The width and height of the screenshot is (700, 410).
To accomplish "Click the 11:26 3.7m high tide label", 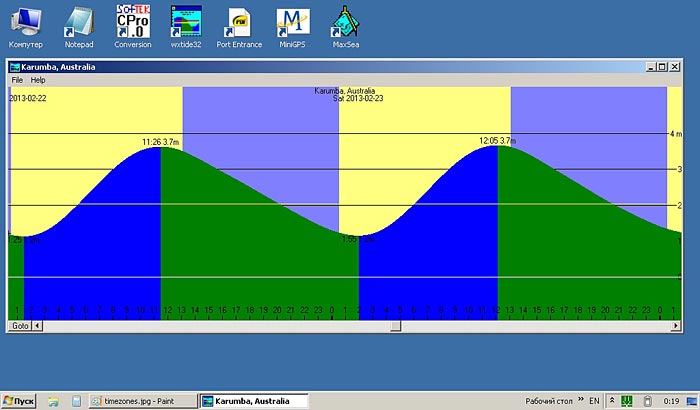I will (160, 142).
